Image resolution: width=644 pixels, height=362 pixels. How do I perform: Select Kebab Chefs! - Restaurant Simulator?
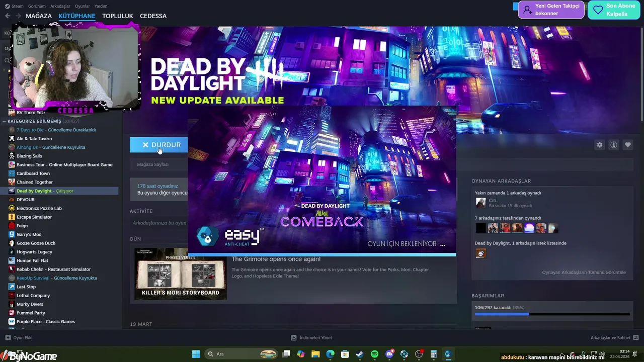(x=53, y=269)
